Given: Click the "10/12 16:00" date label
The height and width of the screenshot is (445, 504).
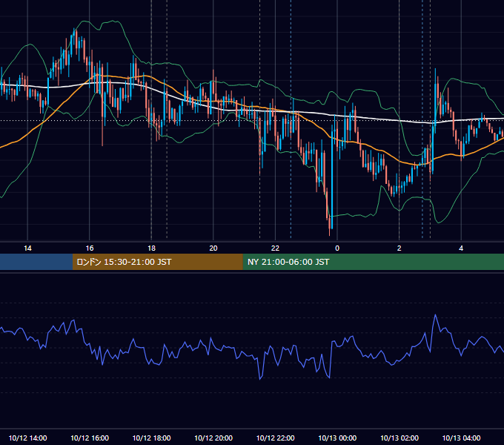Looking at the screenshot, I should click(90, 438).
